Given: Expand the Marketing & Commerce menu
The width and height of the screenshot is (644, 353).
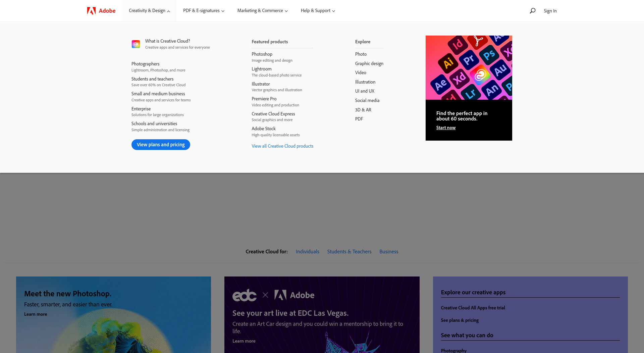Looking at the screenshot, I should click(262, 11).
